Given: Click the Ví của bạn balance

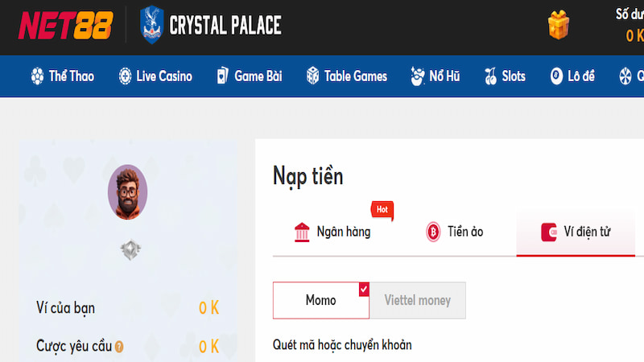Looking at the screenshot, I should (x=208, y=308).
